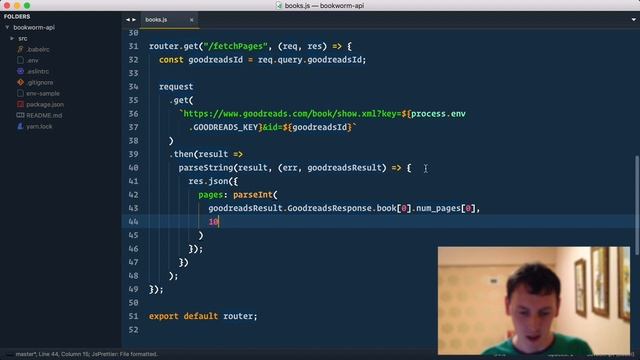This screenshot has height=360, width=640.
Task: Click the goodreadsId constant on line 32
Action: pyautogui.click(x=216, y=60)
